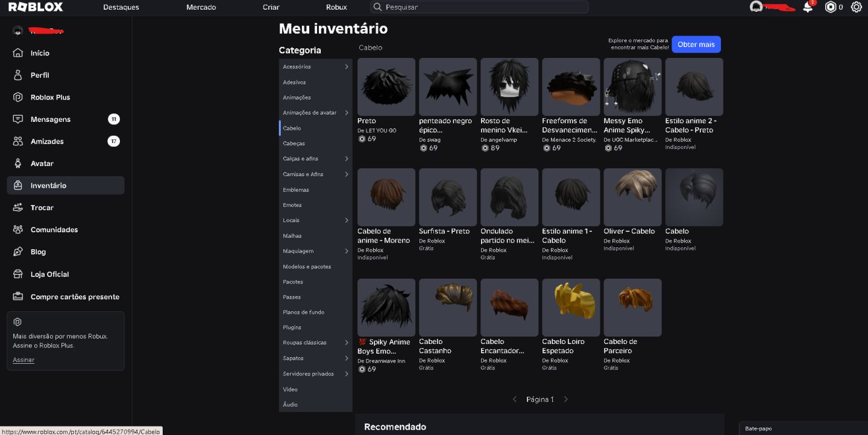Open the Destaques top menu
This screenshot has height=435, width=868.
(x=121, y=7)
